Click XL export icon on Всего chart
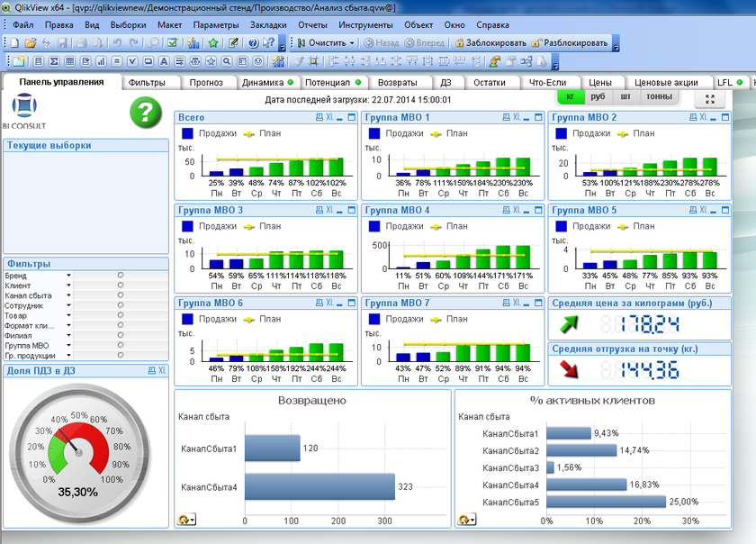Viewport: 756px width, 544px height. click(329, 118)
